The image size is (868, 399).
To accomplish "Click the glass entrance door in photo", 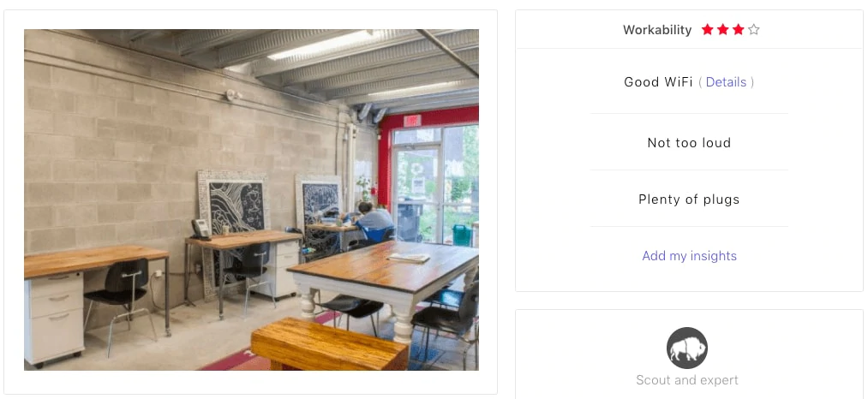I will (416, 193).
